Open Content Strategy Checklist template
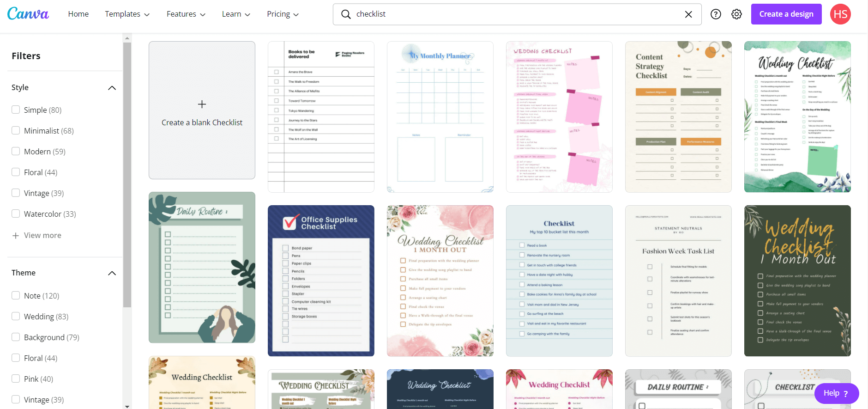Image resolution: width=868 pixels, height=409 pixels. [x=678, y=117]
